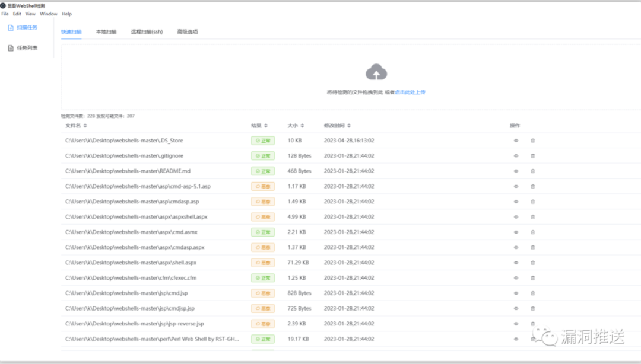Image resolution: width=641 pixels, height=364 pixels.
Task: Delete the aspxshell.aspx row
Action: click(x=532, y=217)
